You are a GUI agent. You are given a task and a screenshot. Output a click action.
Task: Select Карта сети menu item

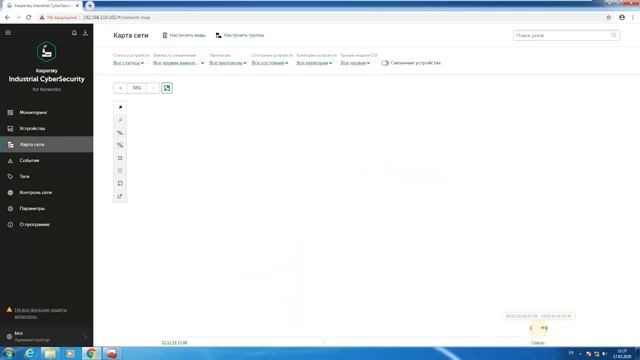[x=46, y=144]
